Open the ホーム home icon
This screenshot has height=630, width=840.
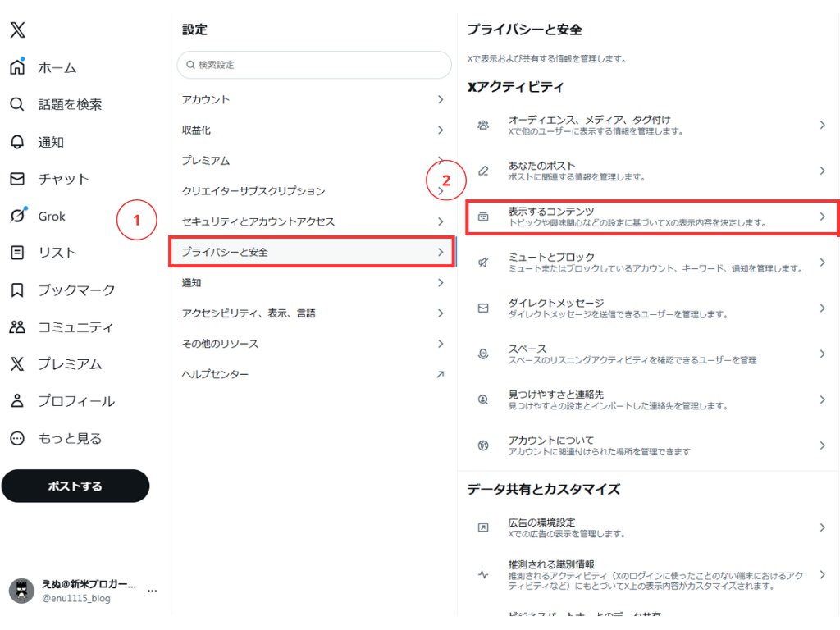(x=17, y=67)
